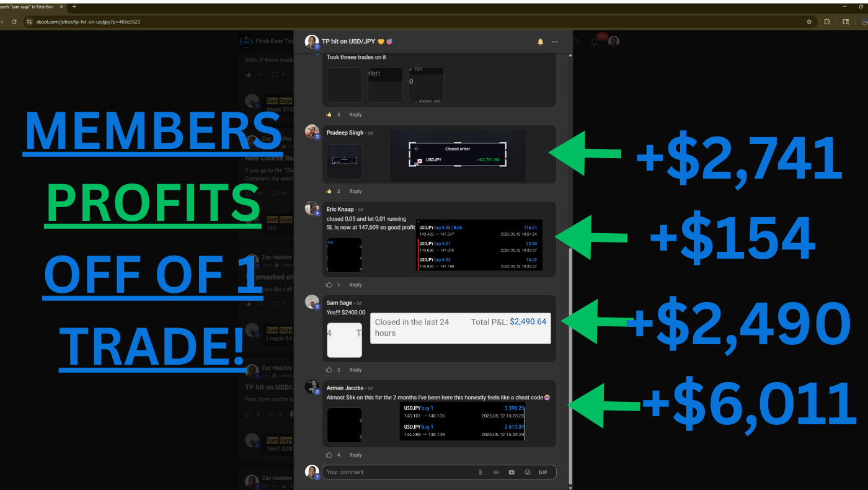Image resolution: width=868 pixels, height=490 pixels.
Task: Open notifications with the 99+ badge bell
Action: click(x=593, y=42)
